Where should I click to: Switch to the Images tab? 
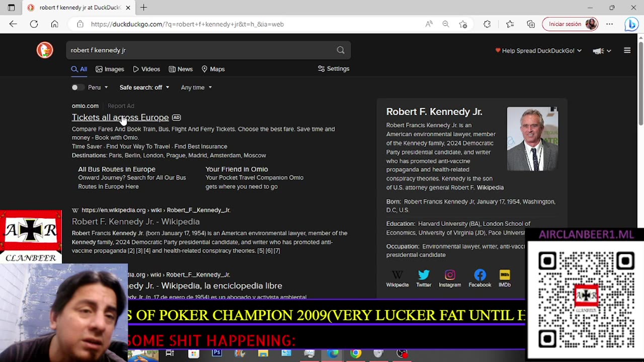[x=110, y=69]
